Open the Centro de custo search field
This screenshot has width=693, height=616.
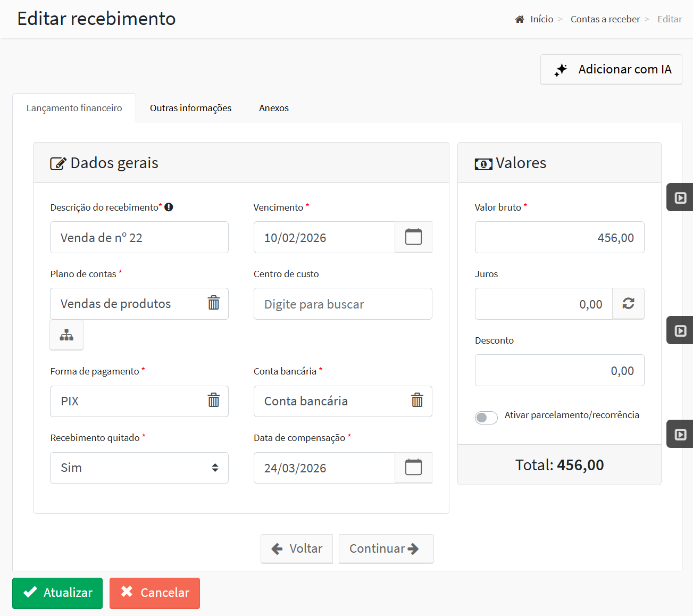click(x=343, y=304)
